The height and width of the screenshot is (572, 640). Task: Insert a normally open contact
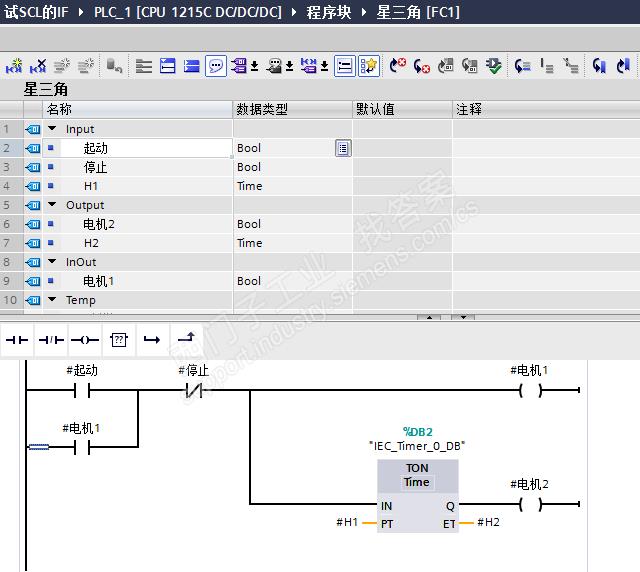(17, 340)
